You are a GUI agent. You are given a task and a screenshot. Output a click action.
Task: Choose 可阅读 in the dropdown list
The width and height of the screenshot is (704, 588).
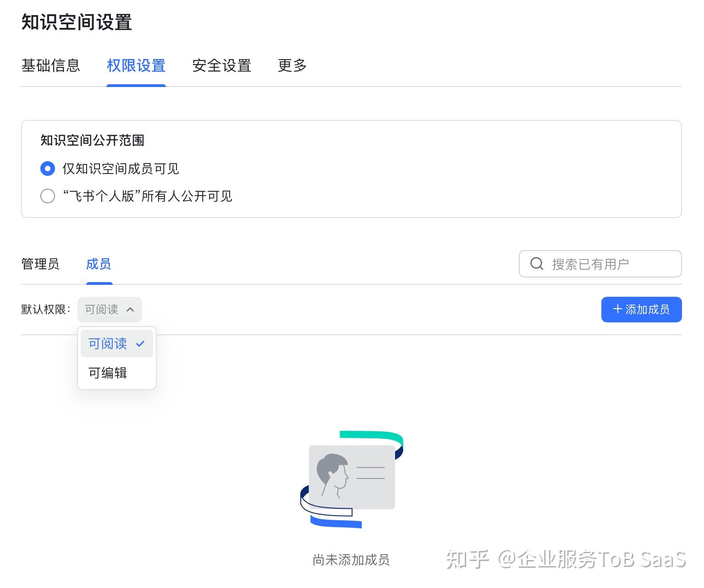(x=108, y=343)
